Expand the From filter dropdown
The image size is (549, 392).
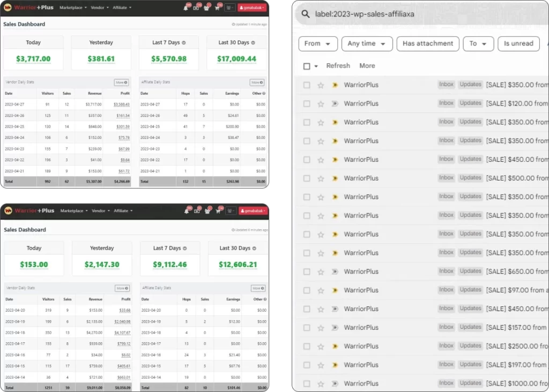point(317,44)
